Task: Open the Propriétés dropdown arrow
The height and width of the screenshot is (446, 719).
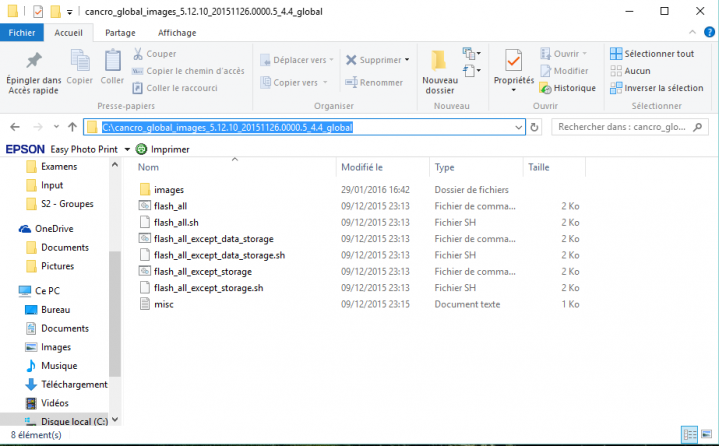Action: (514, 90)
